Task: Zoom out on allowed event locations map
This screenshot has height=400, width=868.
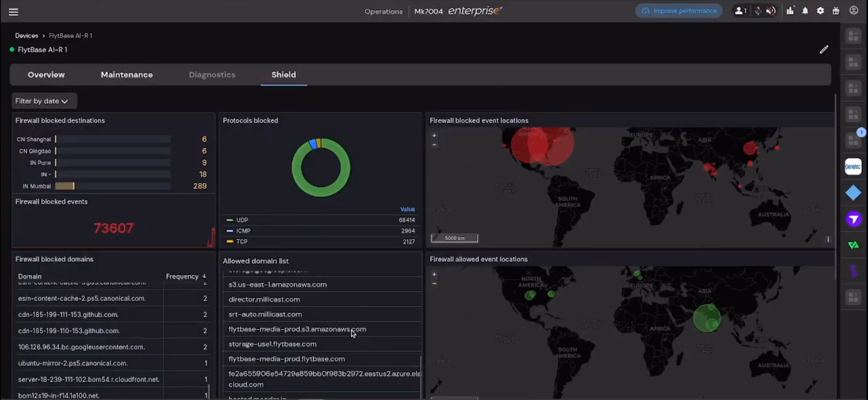Action: [434, 283]
